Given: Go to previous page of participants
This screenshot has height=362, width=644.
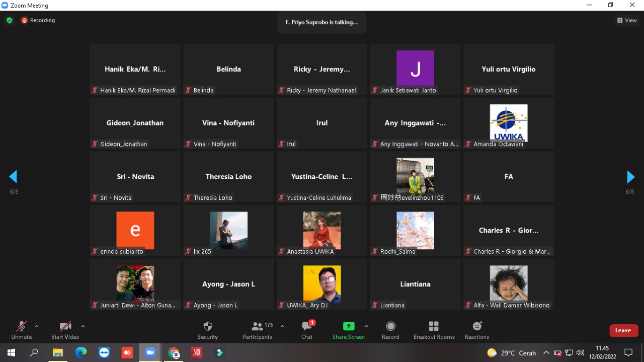Looking at the screenshot, I should [x=14, y=177].
